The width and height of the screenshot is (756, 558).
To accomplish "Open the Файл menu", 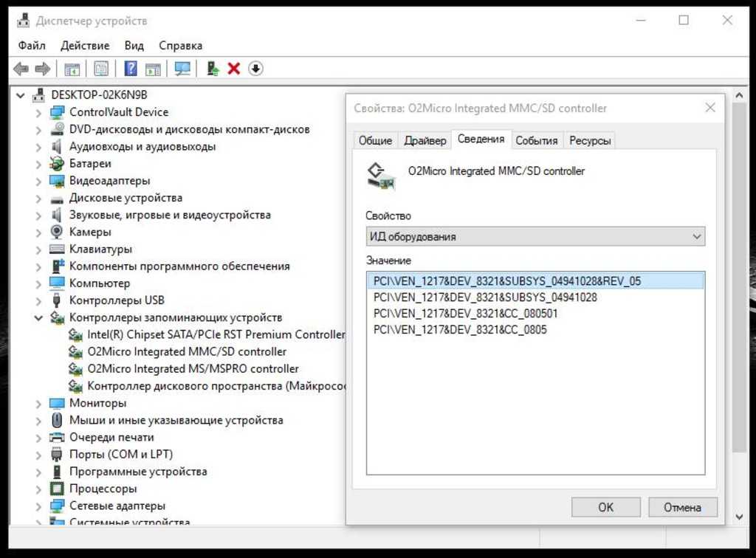I will tap(32, 45).
